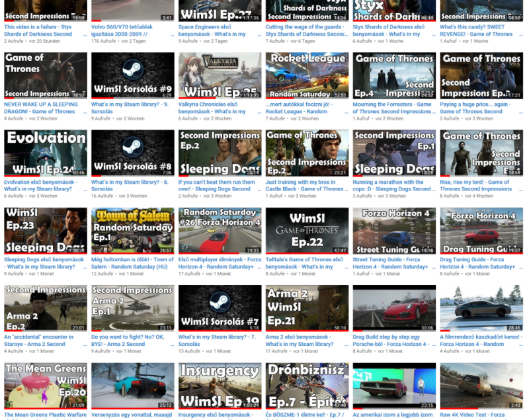
Task: Open 'Running a marathon with the cops' title link
Action: pos(391,186)
